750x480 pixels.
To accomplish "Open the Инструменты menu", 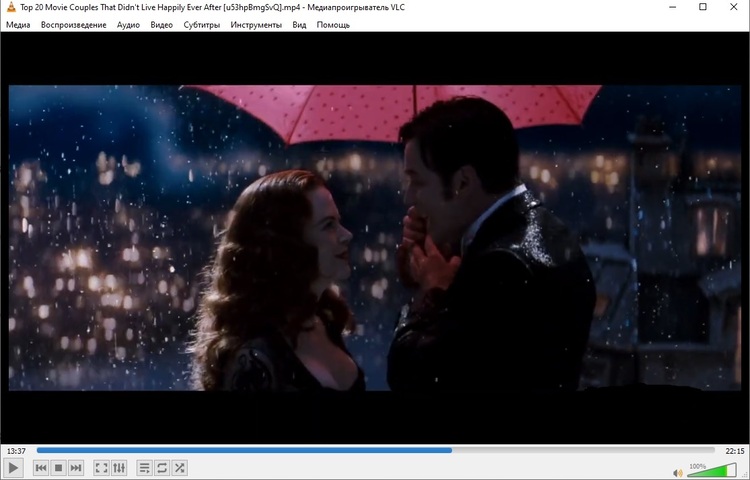I will click(256, 25).
